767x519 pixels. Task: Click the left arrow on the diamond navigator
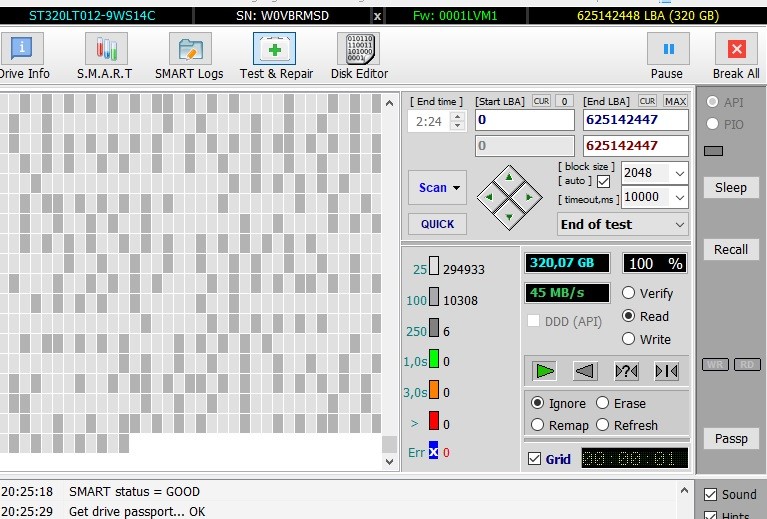tap(489, 197)
